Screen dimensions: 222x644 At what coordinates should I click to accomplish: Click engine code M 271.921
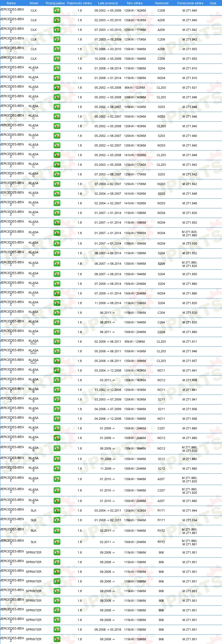[190, 88]
